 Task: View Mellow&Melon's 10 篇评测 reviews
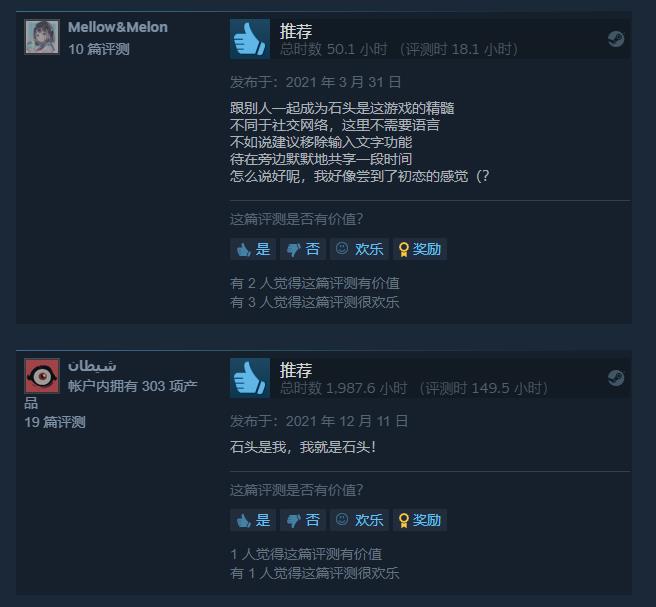(x=99, y=49)
